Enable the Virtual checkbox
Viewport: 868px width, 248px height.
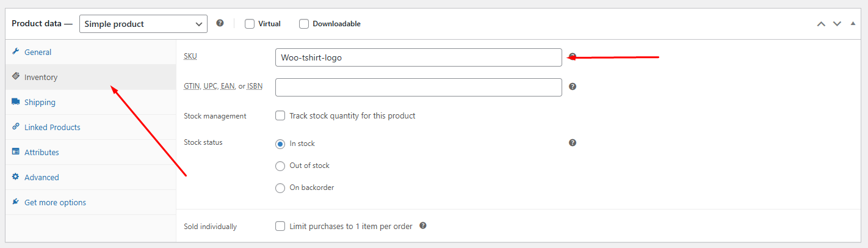250,24
